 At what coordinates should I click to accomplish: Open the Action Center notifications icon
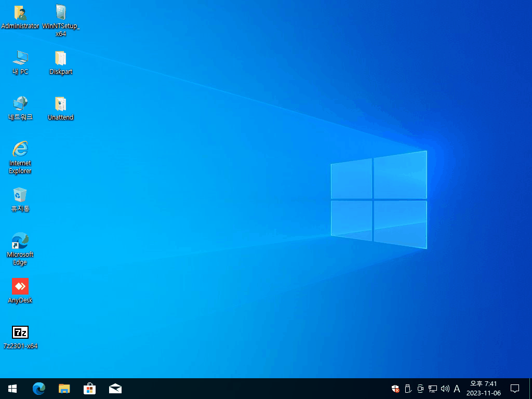click(x=515, y=389)
